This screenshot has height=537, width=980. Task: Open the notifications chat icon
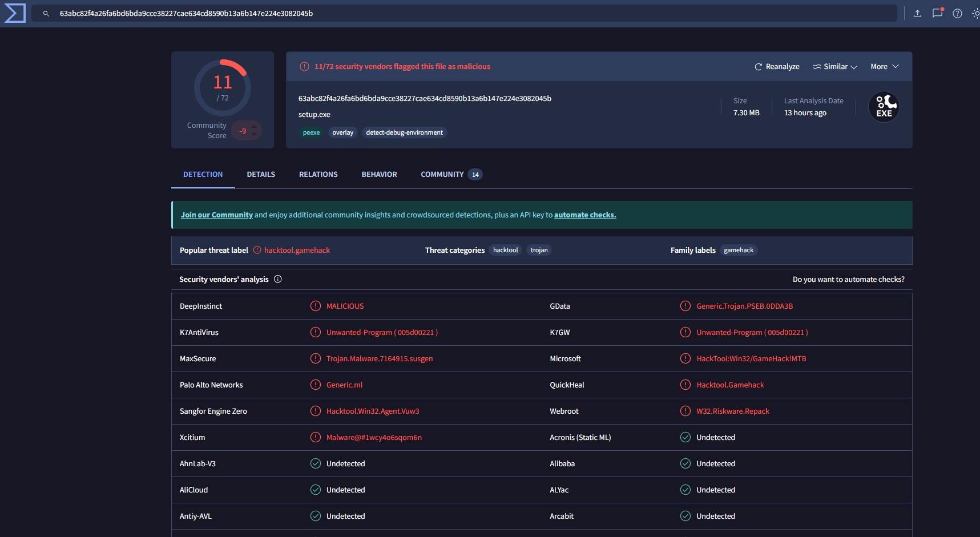click(x=937, y=13)
